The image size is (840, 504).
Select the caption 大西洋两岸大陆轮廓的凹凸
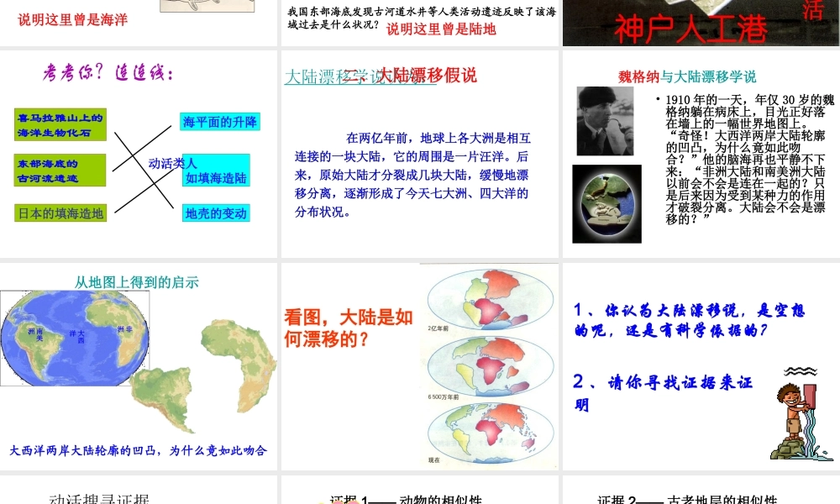[139, 450]
